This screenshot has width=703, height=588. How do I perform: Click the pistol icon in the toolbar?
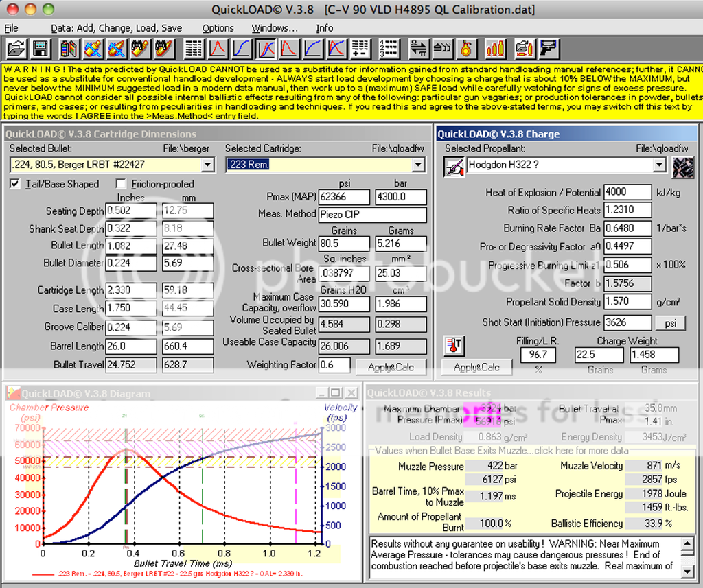coord(549,49)
